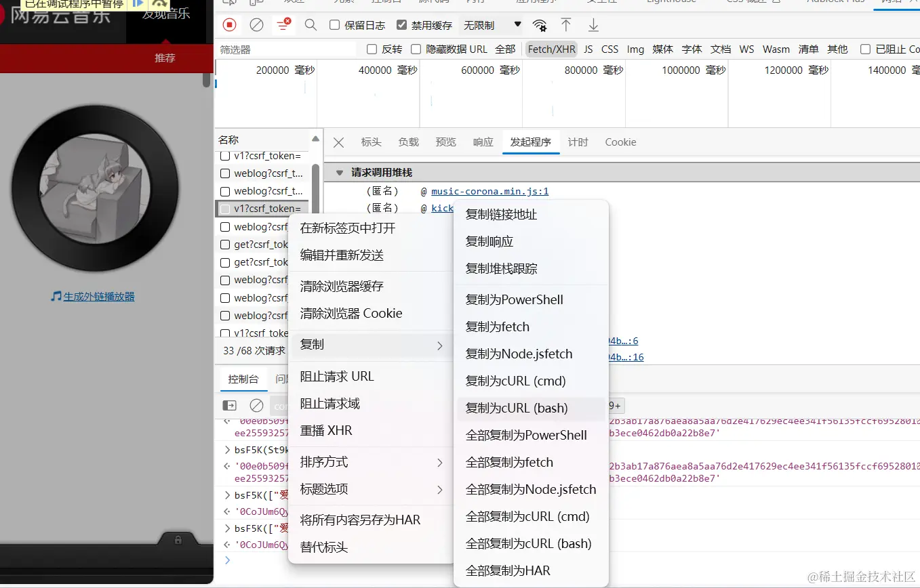Open the 预览 tab

click(445, 142)
